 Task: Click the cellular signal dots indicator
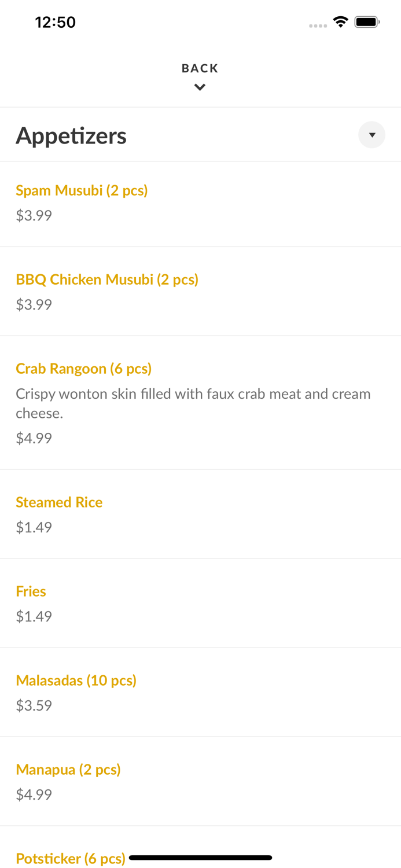[318, 25]
